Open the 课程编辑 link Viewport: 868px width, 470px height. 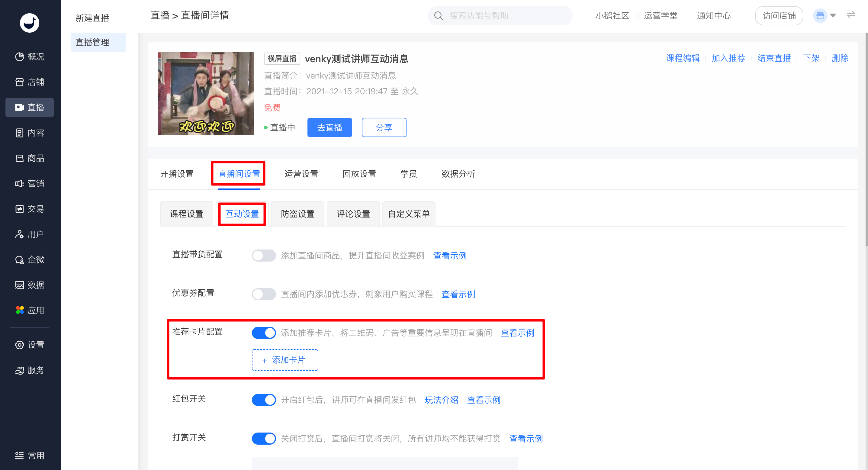683,58
